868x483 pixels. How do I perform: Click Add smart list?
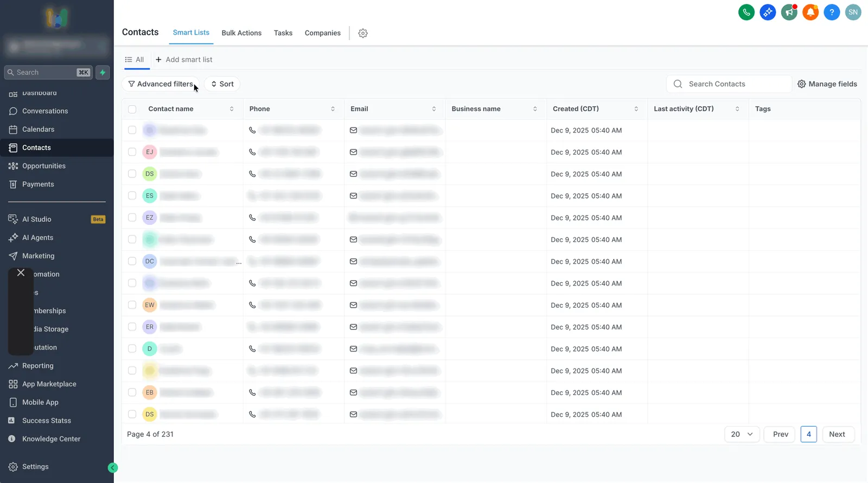pyautogui.click(x=184, y=60)
